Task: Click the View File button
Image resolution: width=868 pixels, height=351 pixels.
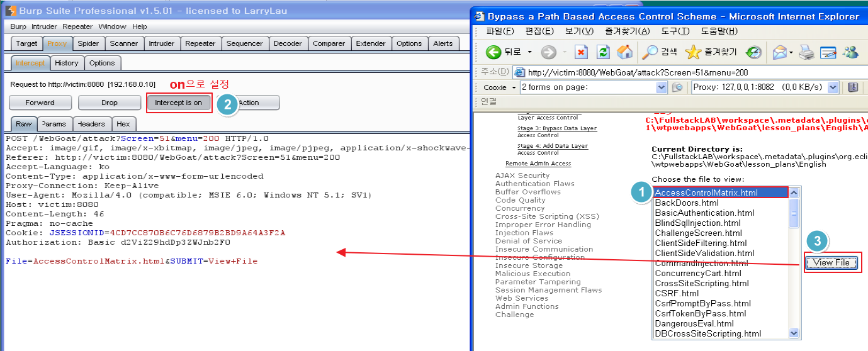Action: point(831,262)
